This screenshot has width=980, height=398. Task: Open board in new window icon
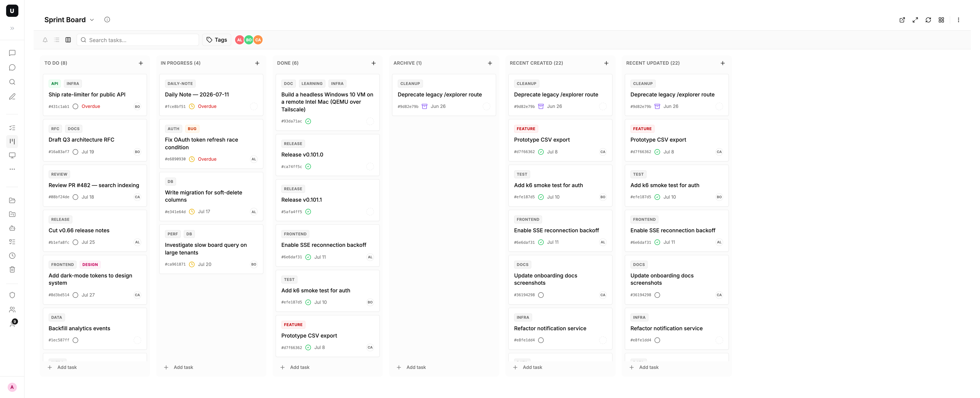click(902, 20)
